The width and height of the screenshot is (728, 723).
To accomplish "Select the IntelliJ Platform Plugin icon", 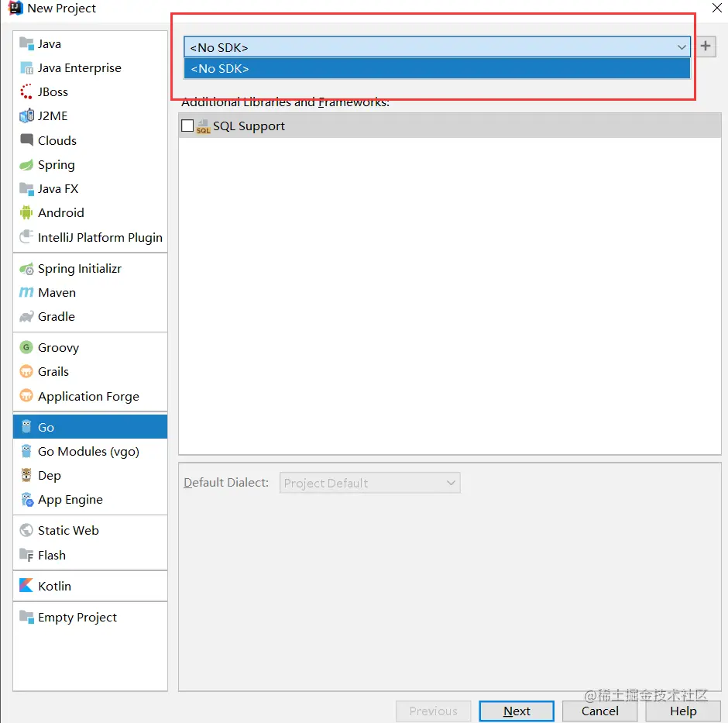I will (x=26, y=237).
